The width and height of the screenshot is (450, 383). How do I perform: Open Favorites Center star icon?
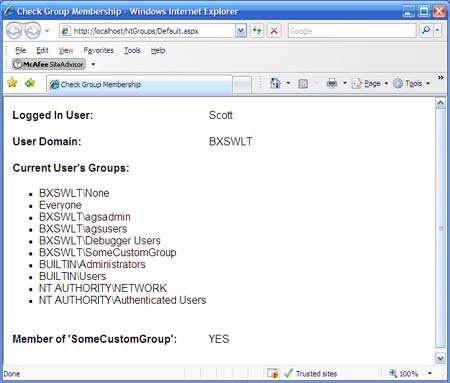[x=12, y=82]
